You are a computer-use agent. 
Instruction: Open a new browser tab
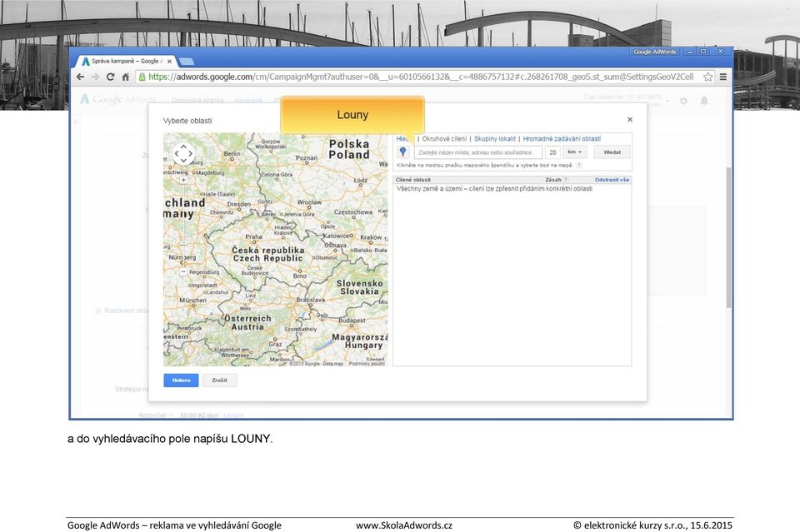[187, 62]
